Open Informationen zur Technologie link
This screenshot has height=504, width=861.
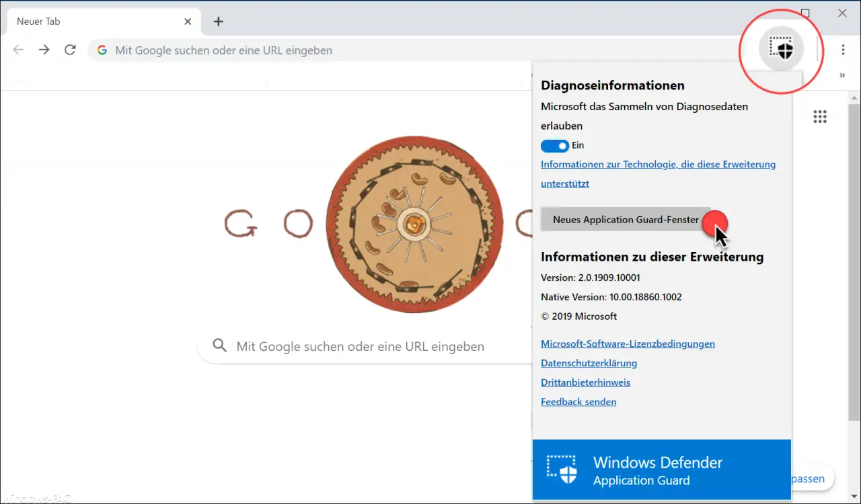(658, 173)
